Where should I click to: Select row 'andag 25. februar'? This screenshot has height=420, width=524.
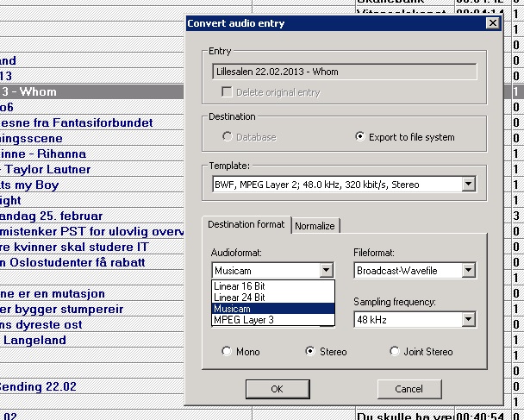coord(91,216)
